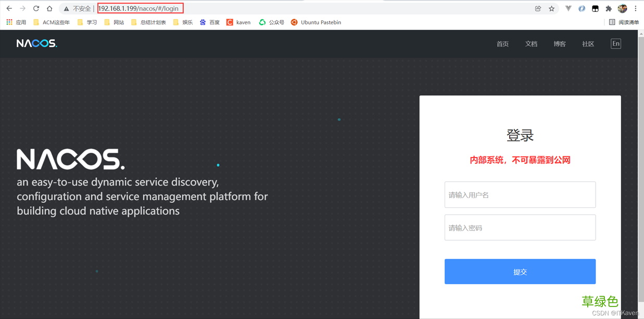Click the share icon in the address bar

[538, 8]
